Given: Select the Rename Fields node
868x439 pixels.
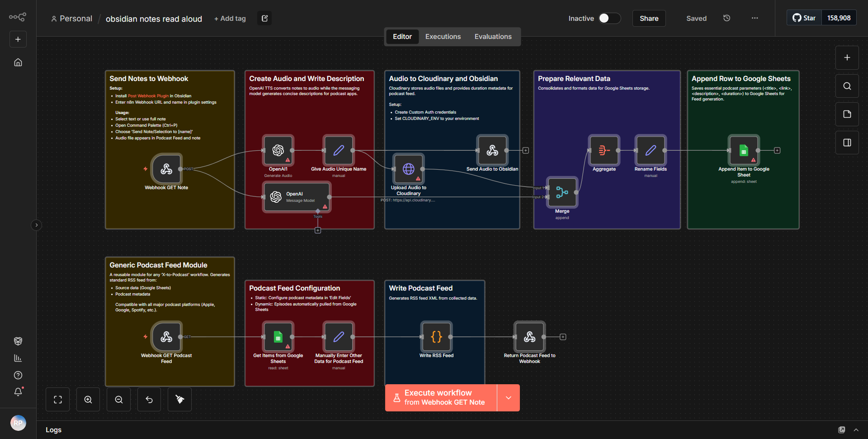Looking at the screenshot, I should pos(651,150).
